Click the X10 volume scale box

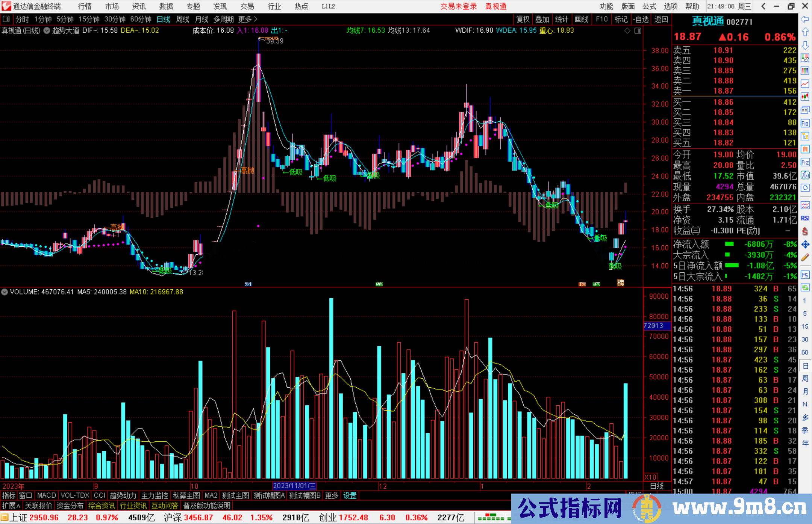[x=651, y=477]
